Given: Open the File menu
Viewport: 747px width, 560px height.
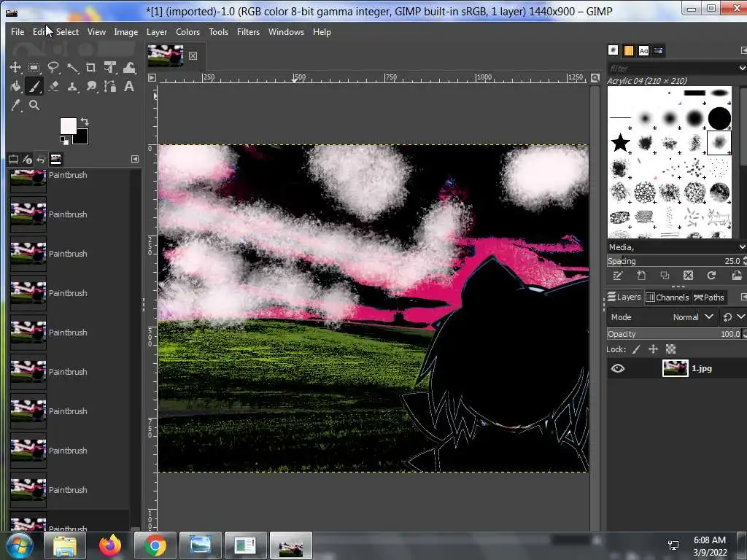Looking at the screenshot, I should [18, 32].
